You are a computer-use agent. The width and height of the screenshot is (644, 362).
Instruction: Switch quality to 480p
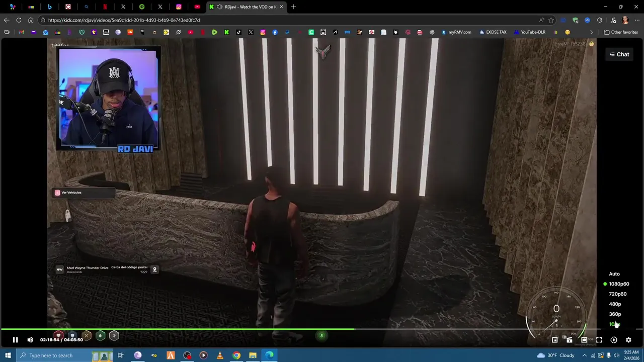[615, 304]
